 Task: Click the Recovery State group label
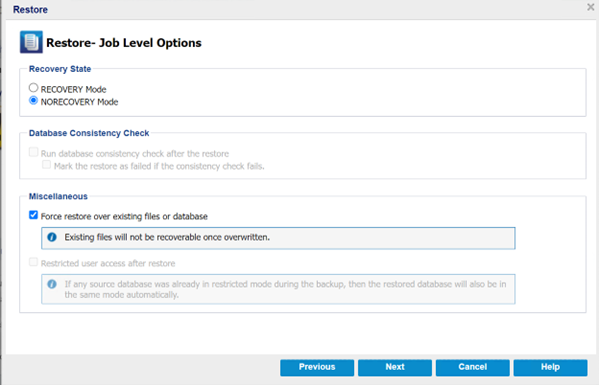pos(60,69)
